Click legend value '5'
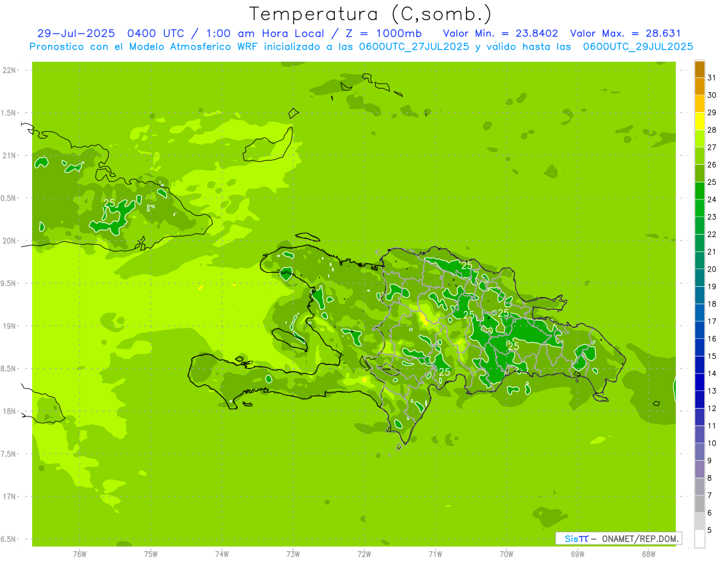Viewport: 728px width, 562px height. tap(710, 530)
